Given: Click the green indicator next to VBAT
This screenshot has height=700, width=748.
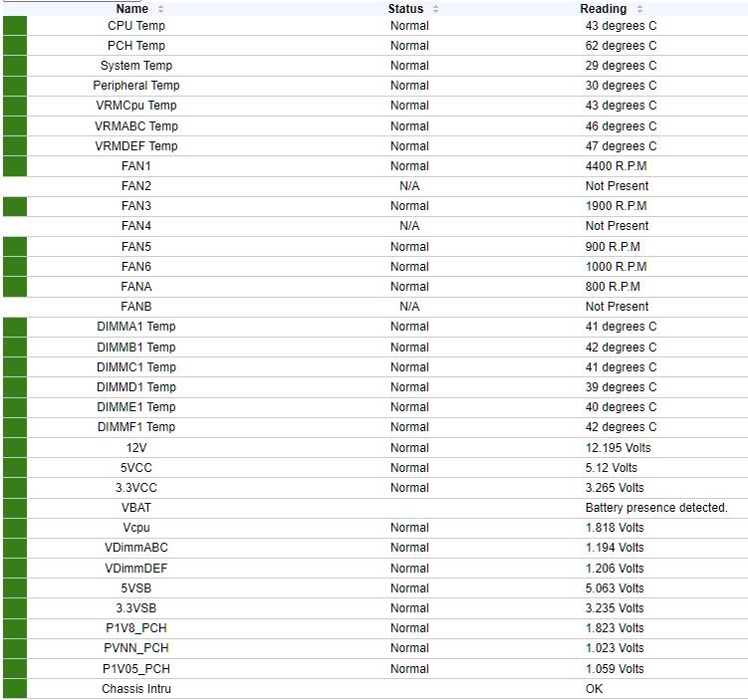Looking at the screenshot, I should [15, 508].
